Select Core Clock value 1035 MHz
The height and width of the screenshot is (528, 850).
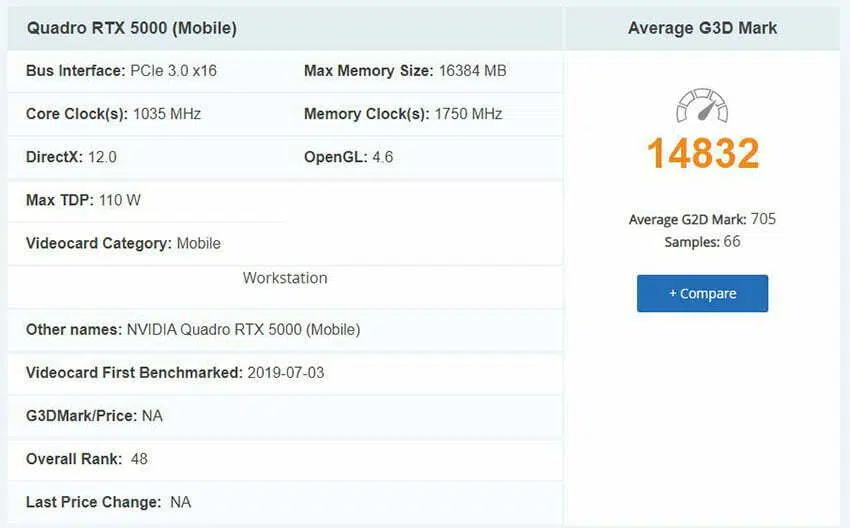click(x=167, y=114)
